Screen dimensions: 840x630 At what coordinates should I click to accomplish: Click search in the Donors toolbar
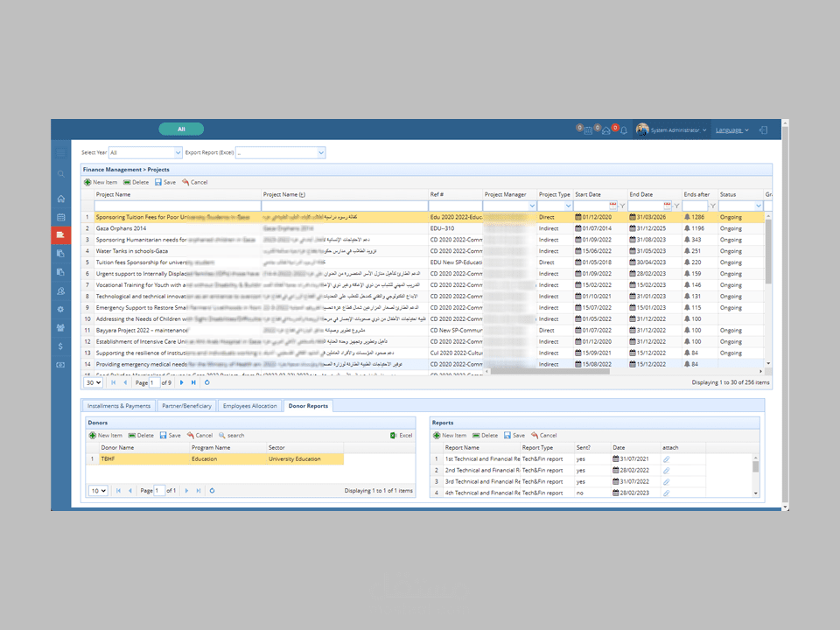231,436
